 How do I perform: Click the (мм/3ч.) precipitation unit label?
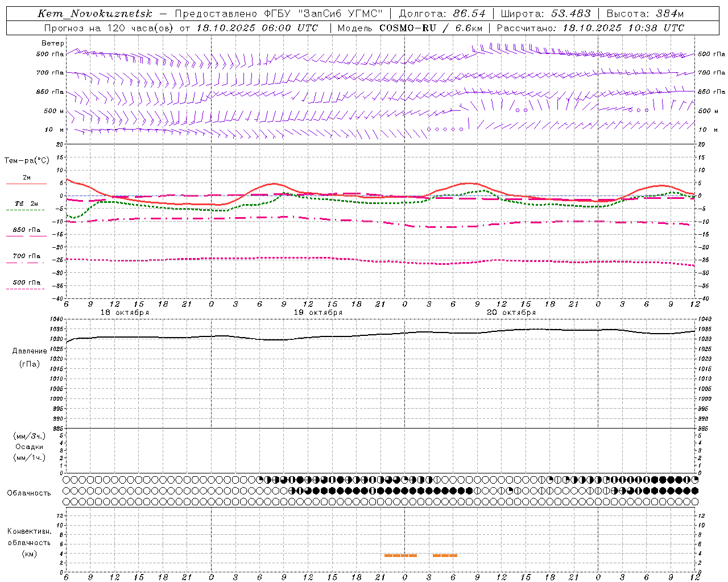(30, 436)
